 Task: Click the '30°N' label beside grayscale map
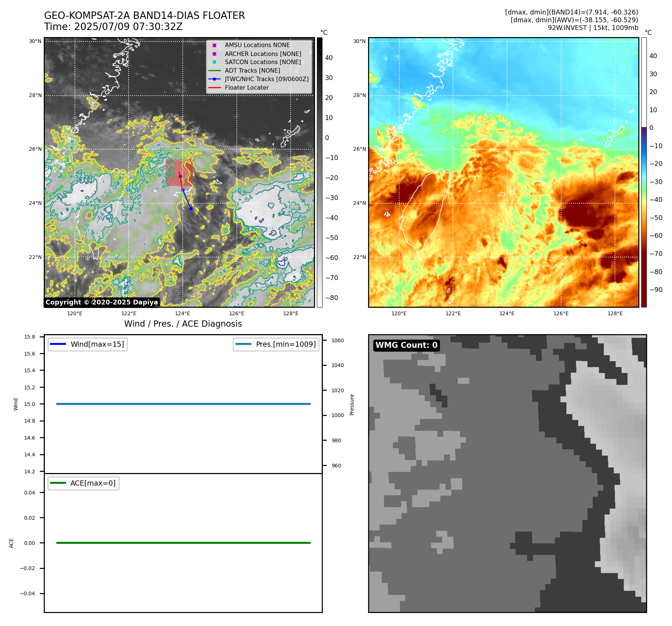click(x=35, y=41)
